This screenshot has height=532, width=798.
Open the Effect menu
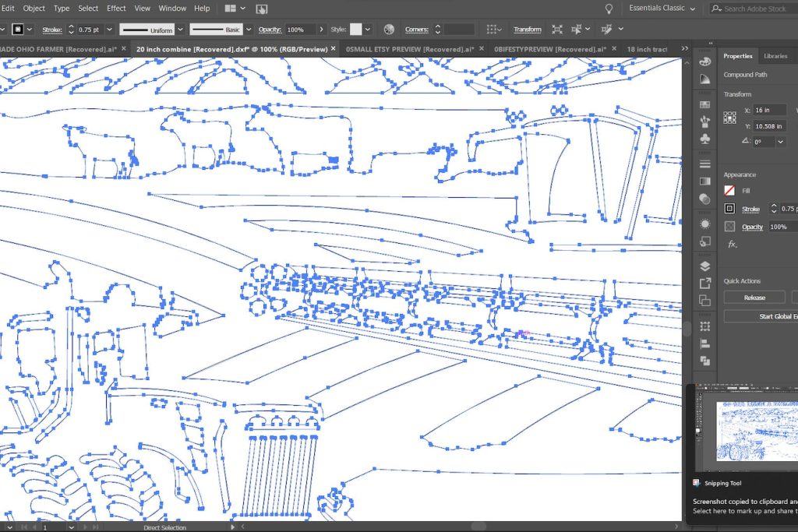pos(116,9)
